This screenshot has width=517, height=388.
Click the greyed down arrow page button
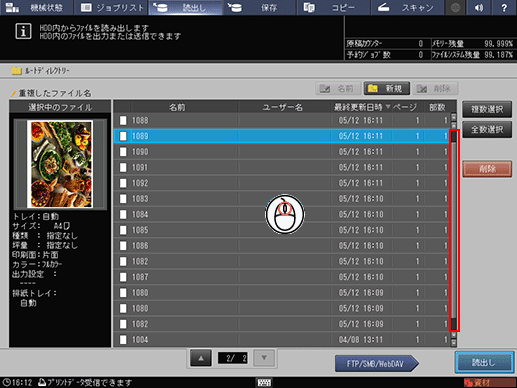coord(264,358)
